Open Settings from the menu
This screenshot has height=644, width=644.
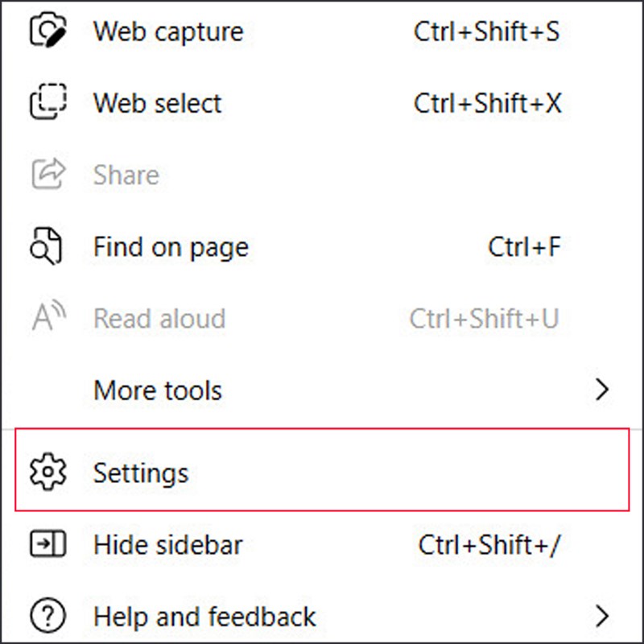[141, 474]
